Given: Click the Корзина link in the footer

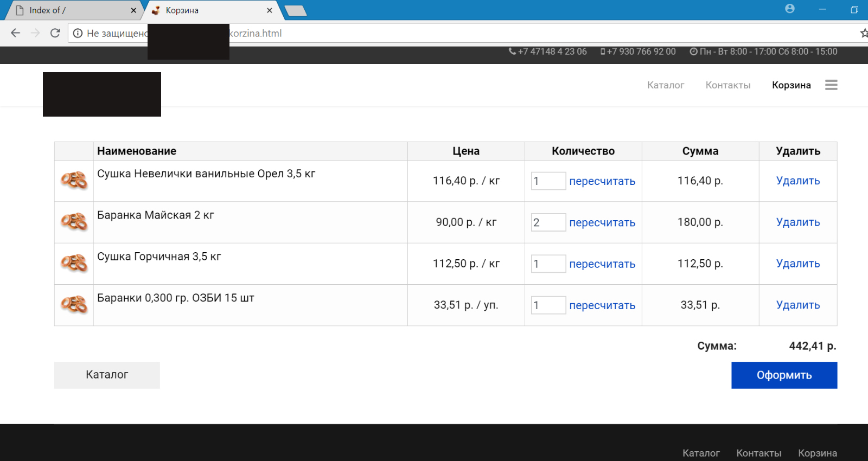Looking at the screenshot, I should pos(818,453).
